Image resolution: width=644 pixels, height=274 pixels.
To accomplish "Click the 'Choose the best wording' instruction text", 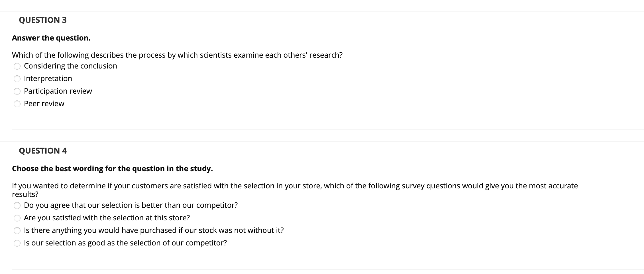I will click(x=112, y=169).
